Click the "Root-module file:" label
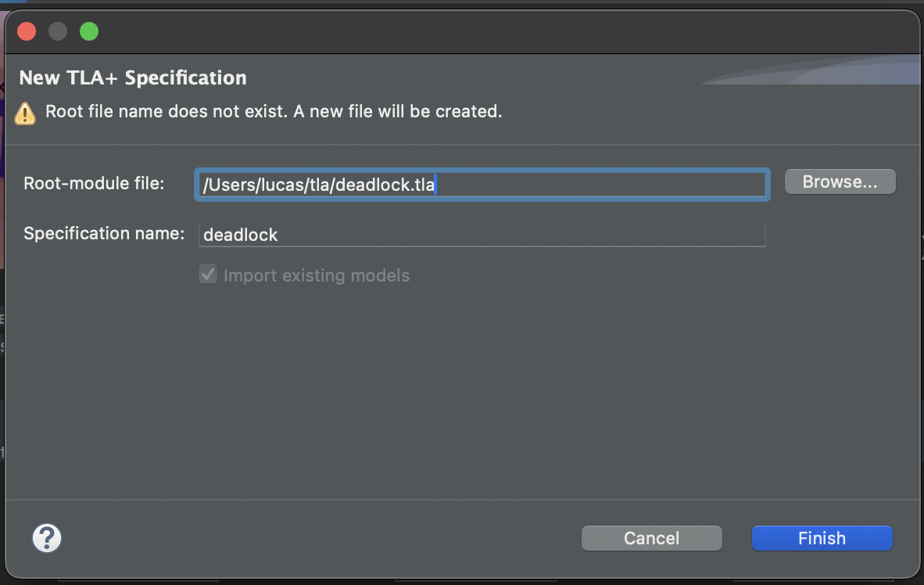This screenshot has width=924, height=585. pyautogui.click(x=94, y=184)
